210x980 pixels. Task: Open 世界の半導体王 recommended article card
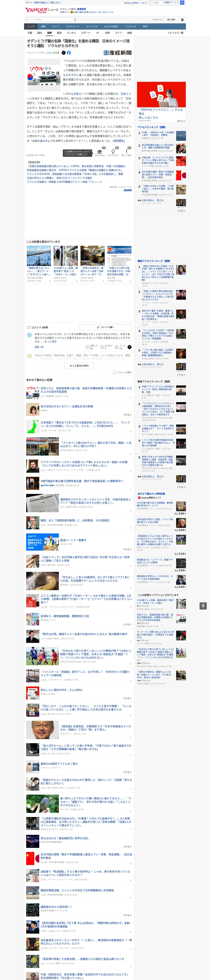92,264
